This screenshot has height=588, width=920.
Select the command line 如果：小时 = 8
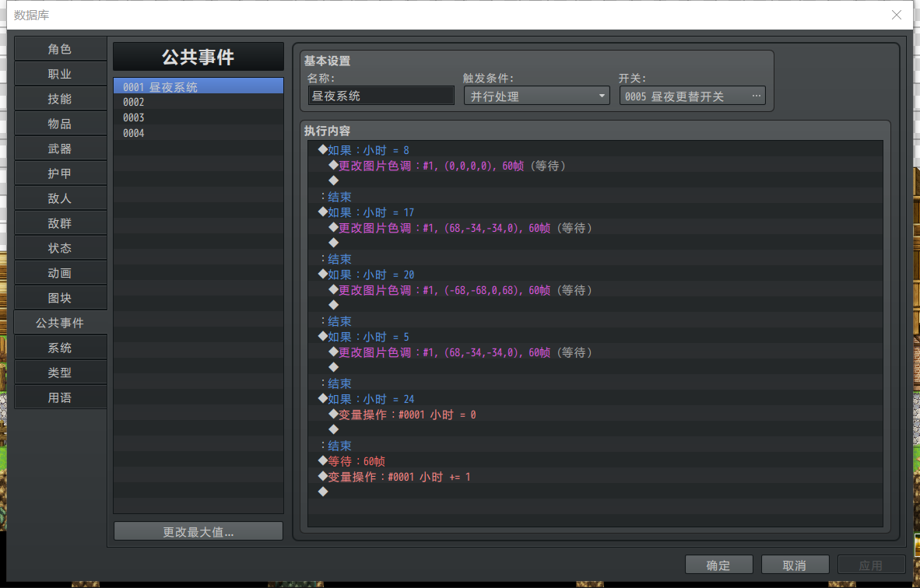point(595,150)
